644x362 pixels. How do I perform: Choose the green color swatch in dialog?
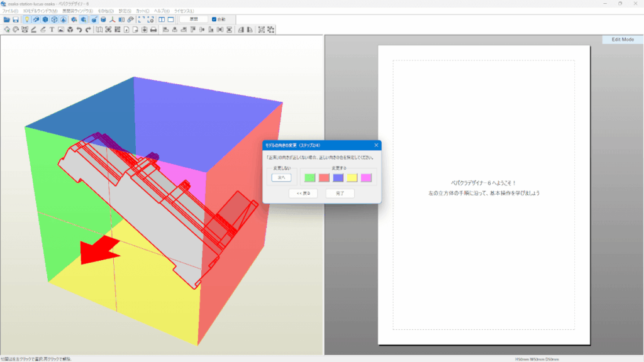(x=309, y=178)
